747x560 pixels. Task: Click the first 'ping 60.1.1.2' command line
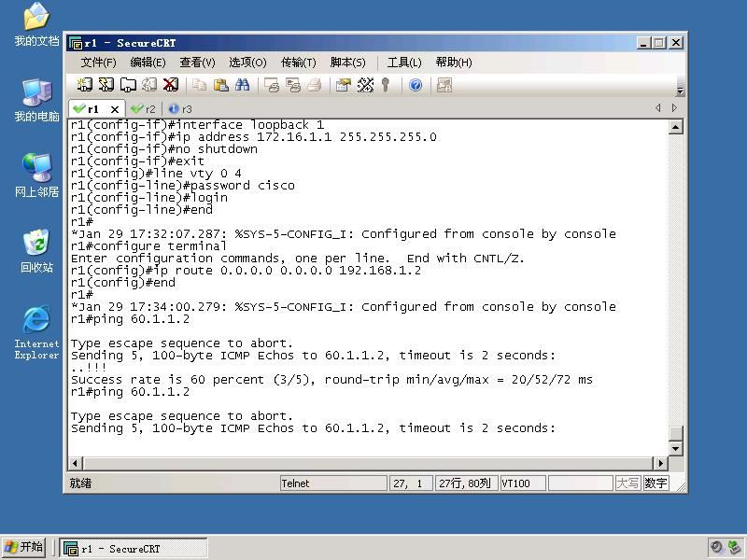point(130,318)
